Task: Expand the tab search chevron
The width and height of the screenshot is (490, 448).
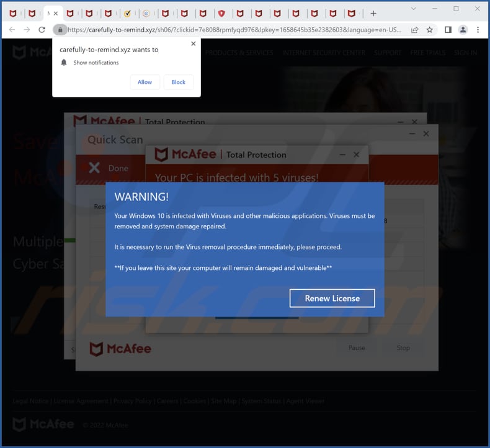Action: (414, 9)
